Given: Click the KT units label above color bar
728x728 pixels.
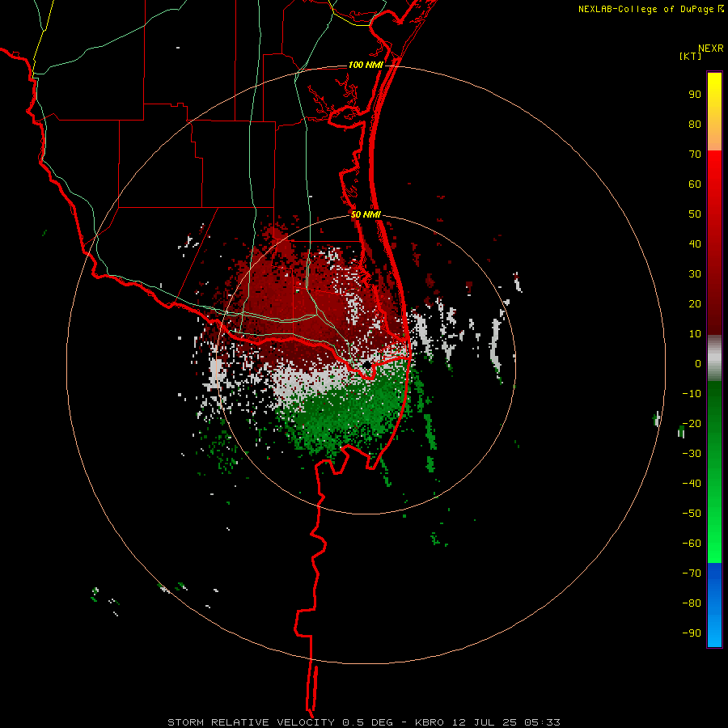Looking at the screenshot, I should click(691, 56).
